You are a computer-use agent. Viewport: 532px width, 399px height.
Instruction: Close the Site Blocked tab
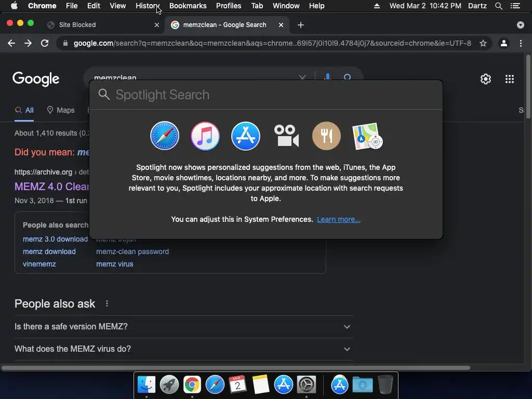(x=157, y=25)
